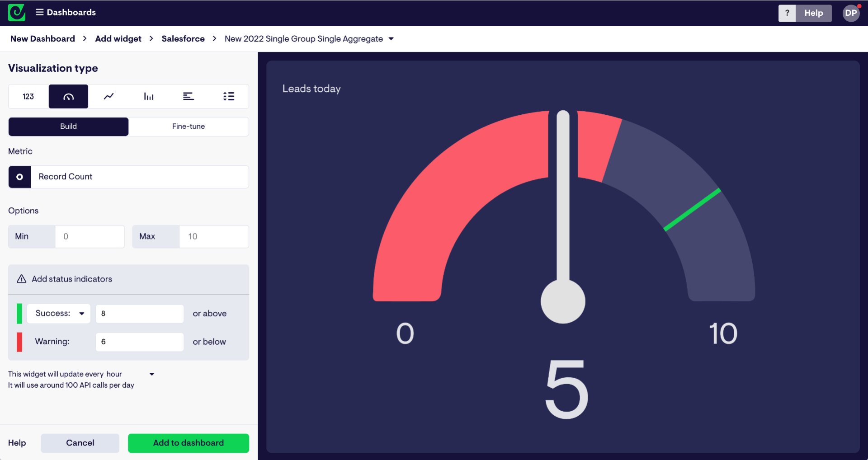
Task: Click the question mark help icon
Action: (x=787, y=13)
